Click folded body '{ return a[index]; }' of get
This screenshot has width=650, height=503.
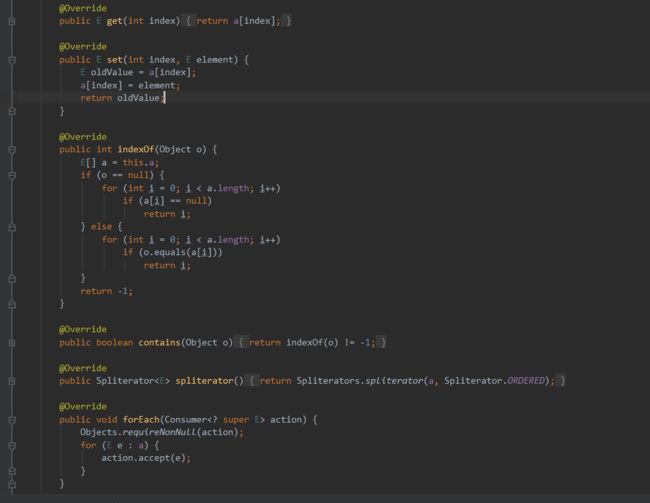[238, 21]
